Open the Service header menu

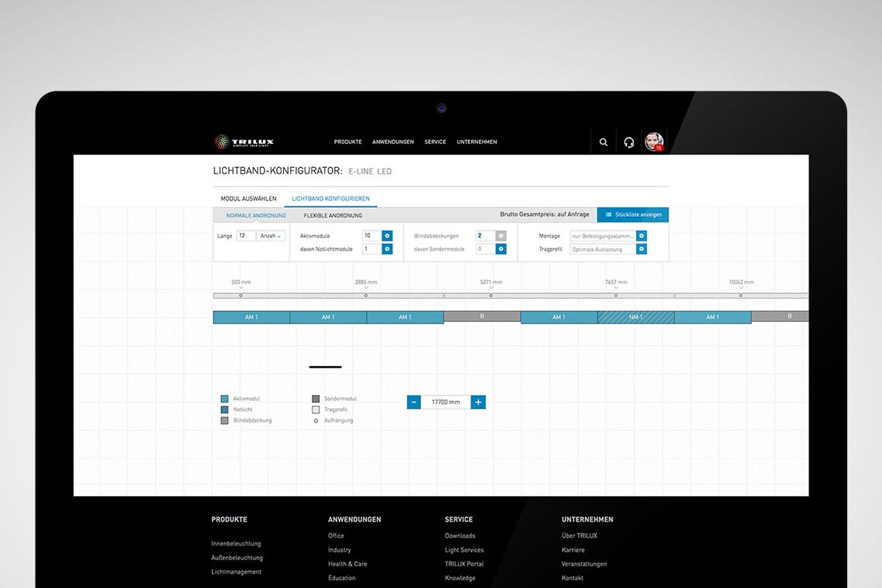(436, 142)
